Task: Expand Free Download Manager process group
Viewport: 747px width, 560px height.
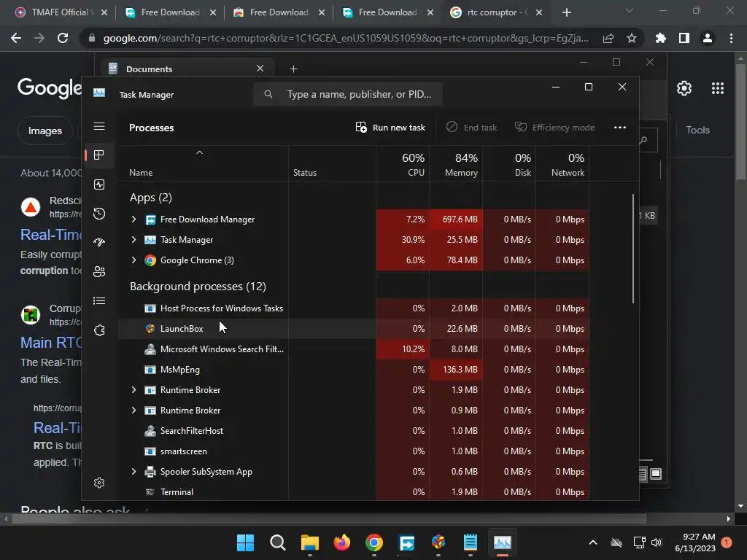Action: point(134,219)
